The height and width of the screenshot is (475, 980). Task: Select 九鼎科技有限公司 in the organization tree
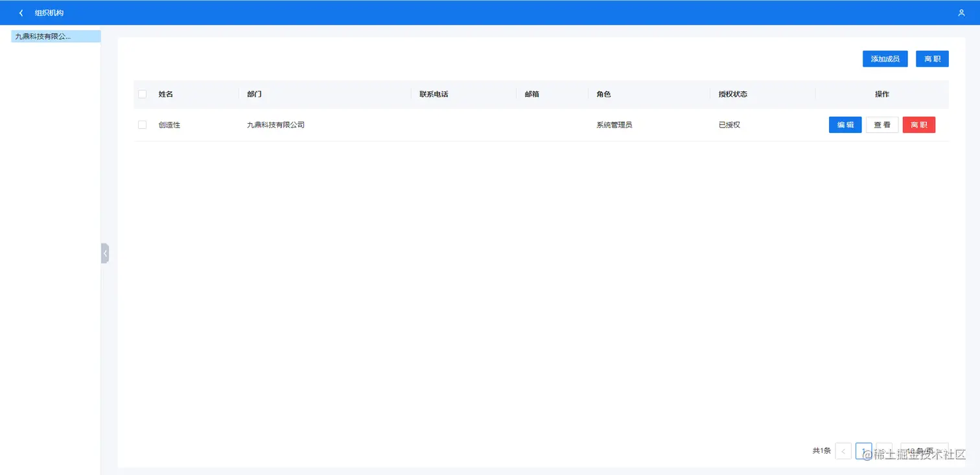56,36
